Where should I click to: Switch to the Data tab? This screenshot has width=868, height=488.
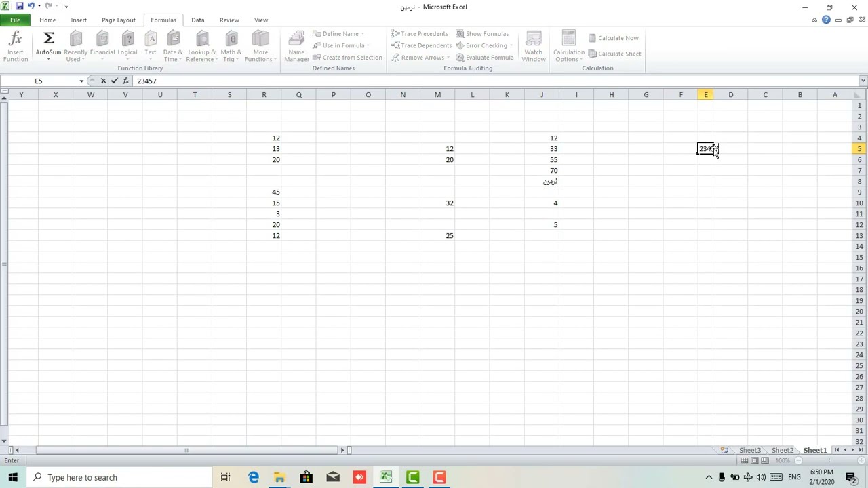pos(198,20)
